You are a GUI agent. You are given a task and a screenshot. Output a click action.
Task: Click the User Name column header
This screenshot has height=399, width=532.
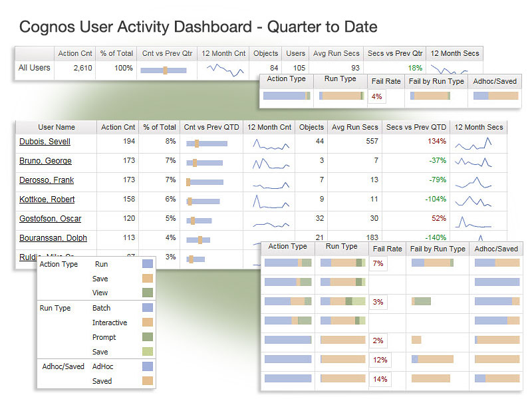coord(57,127)
